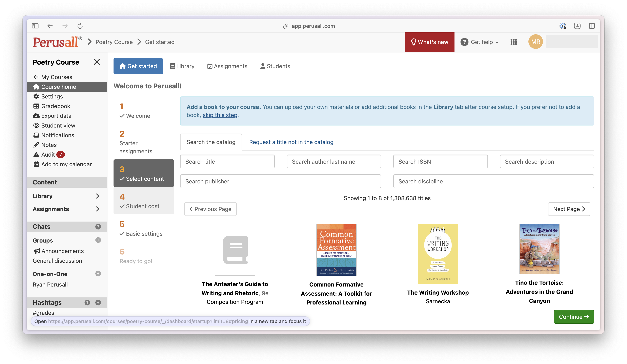The image size is (627, 364).
Task: Focus Search author last name field
Action: (x=334, y=161)
